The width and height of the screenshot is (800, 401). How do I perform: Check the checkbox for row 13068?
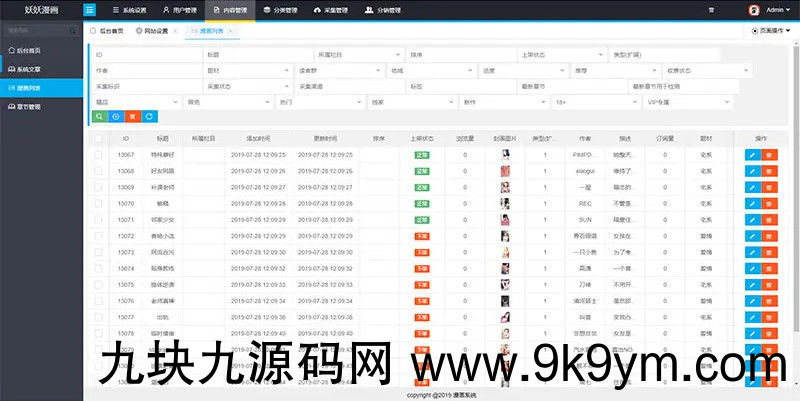[x=98, y=171]
